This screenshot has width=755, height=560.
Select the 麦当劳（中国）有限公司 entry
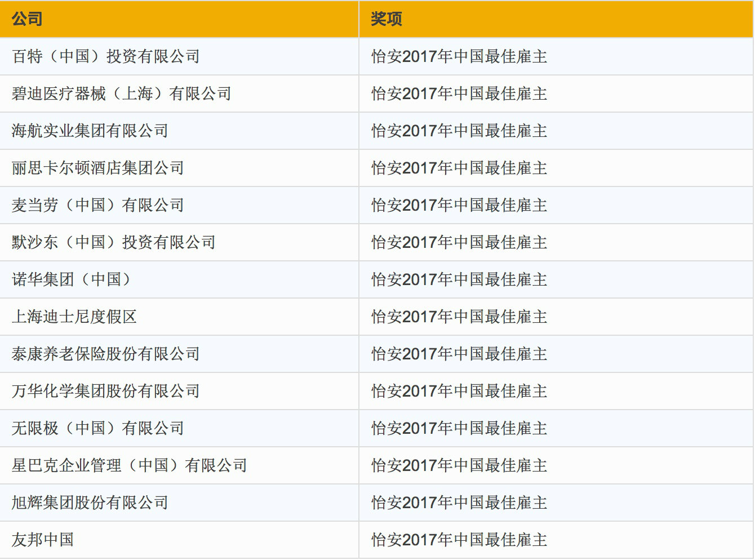[x=98, y=205]
